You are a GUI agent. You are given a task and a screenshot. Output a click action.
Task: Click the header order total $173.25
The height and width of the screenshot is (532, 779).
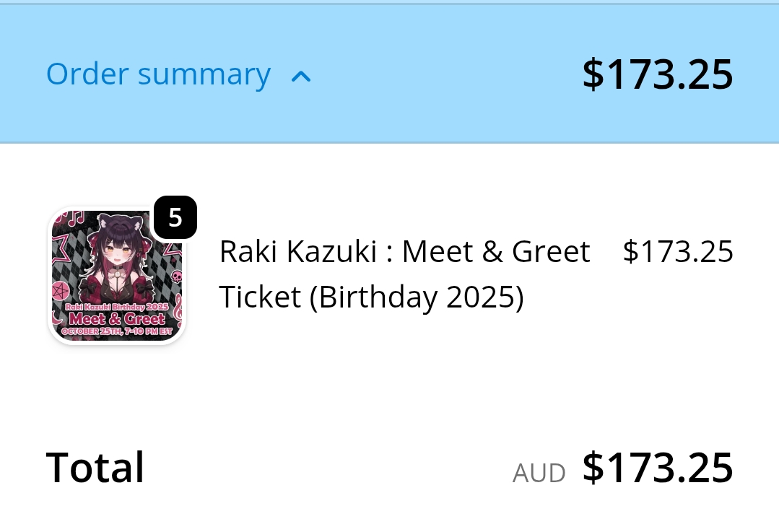click(657, 74)
